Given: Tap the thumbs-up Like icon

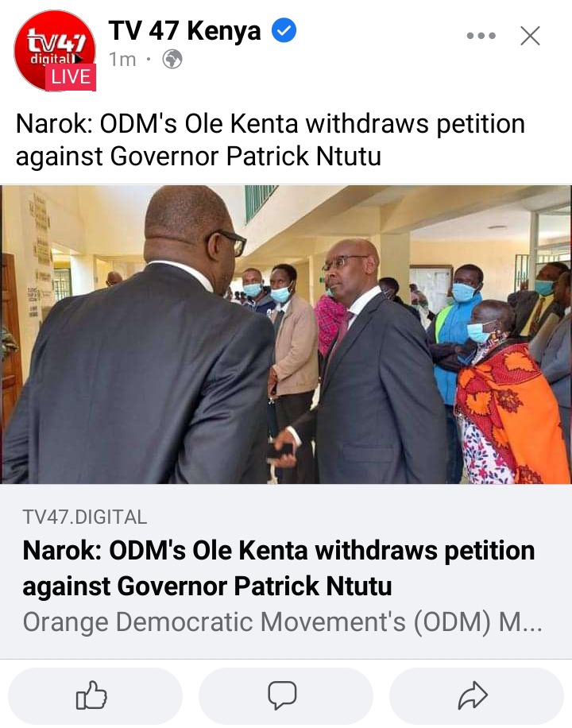Looking at the screenshot, I should click(x=91, y=695).
